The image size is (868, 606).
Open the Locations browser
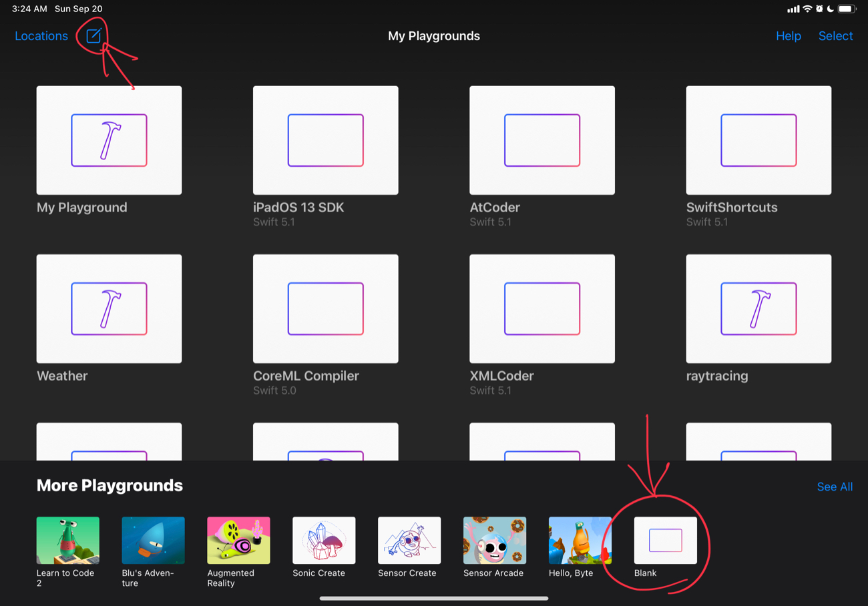point(41,36)
